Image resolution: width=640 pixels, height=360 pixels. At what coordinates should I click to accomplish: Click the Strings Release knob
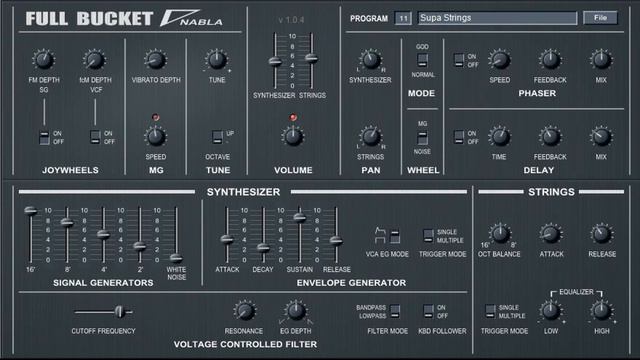(601, 234)
